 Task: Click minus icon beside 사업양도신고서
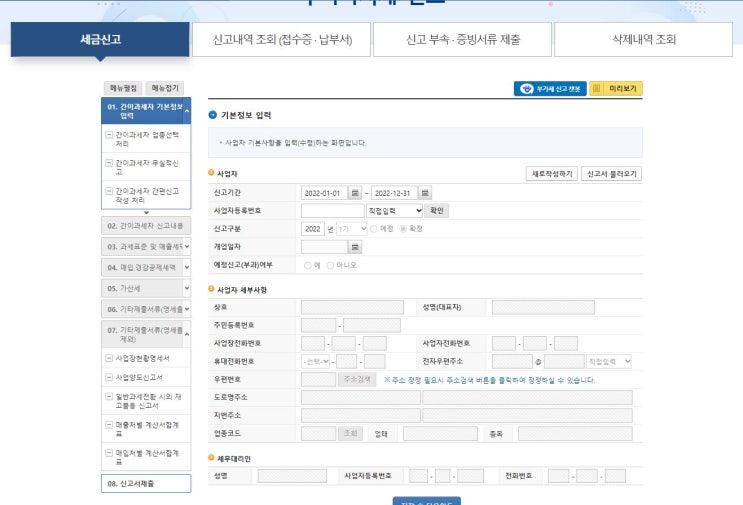109,377
